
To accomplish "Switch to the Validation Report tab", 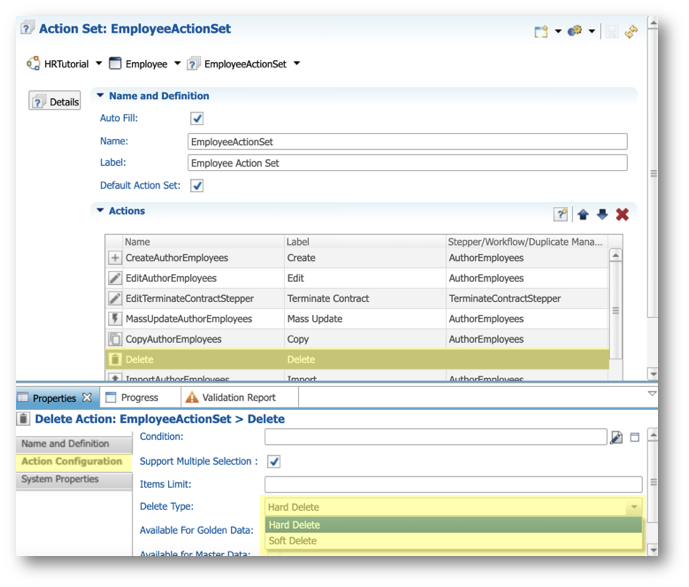I will tap(239, 398).
